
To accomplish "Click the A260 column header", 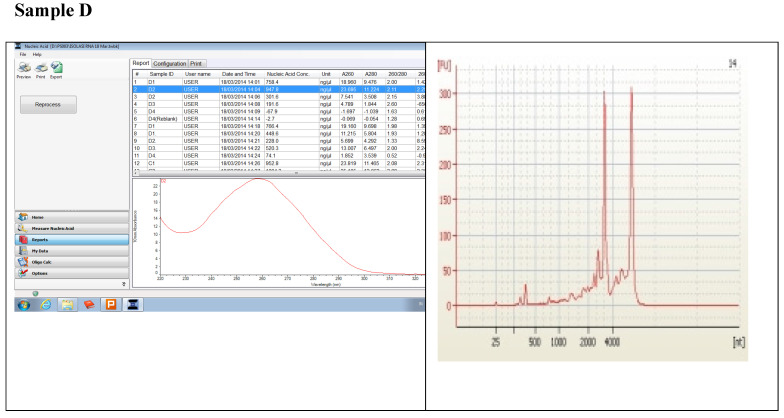I will [348, 74].
